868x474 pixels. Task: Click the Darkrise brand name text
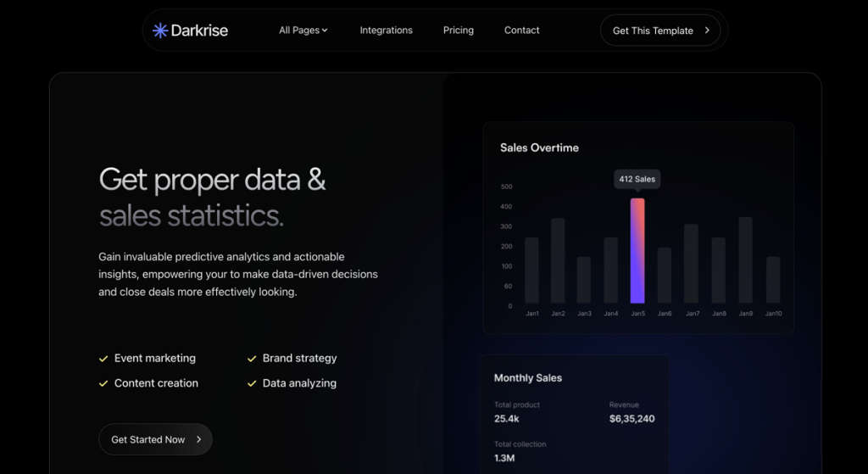pyautogui.click(x=199, y=31)
